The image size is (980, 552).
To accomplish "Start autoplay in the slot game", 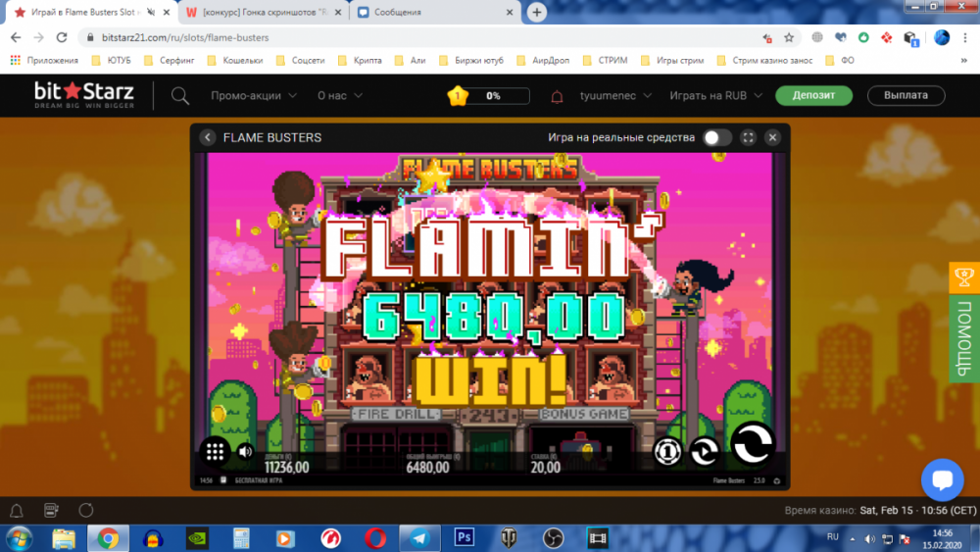I will point(704,451).
